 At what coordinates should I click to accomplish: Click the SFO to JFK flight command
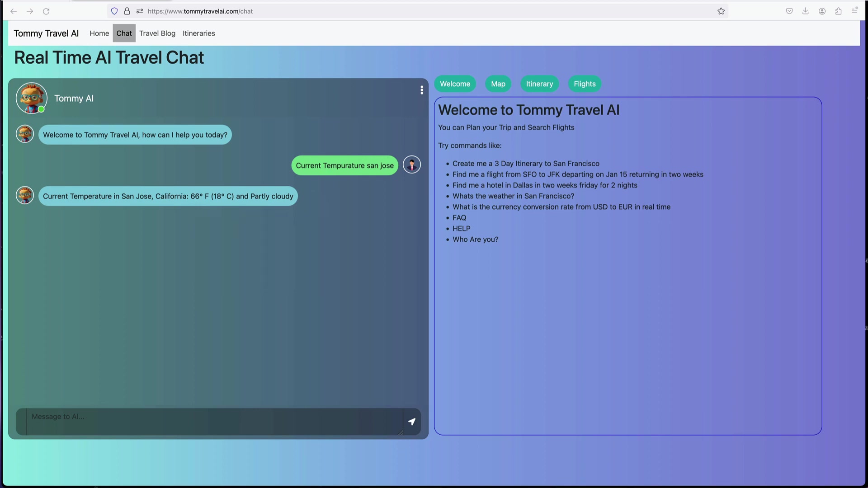[578, 174]
